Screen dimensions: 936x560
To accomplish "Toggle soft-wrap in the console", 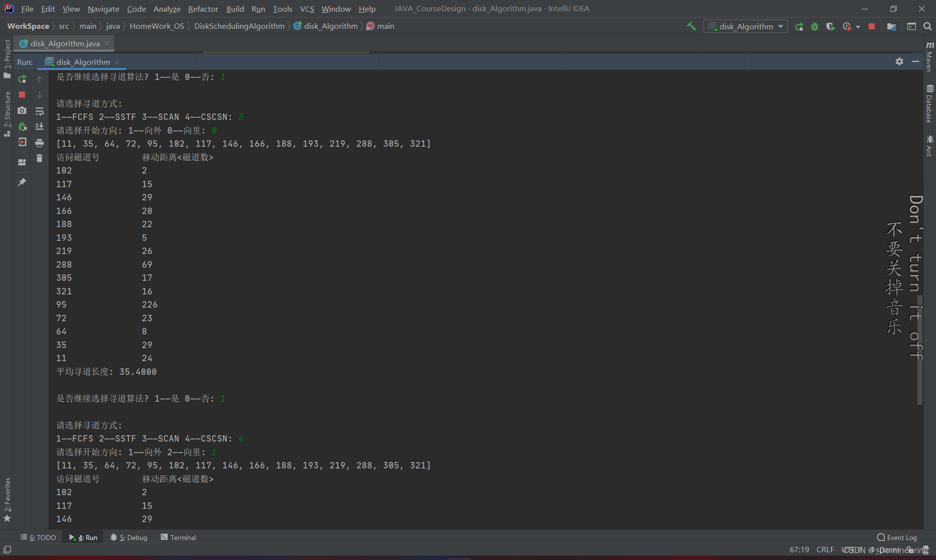I will tap(39, 112).
